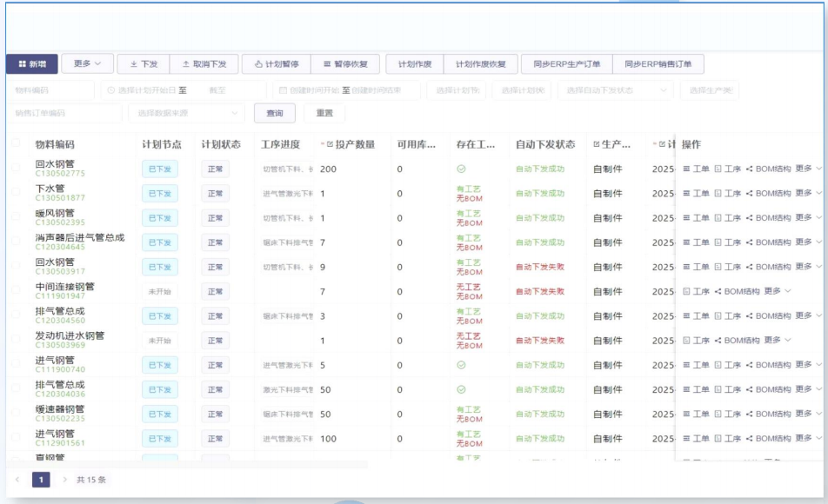Click the 重置 reset button
The height and width of the screenshot is (504, 828).
click(x=324, y=113)
